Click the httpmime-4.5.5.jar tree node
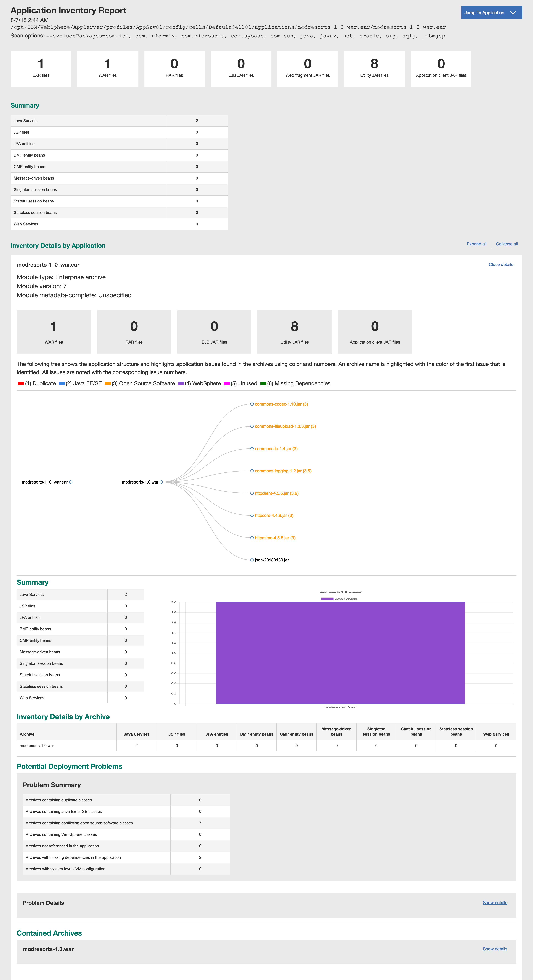Screen dimensions: 533x980 point(275,538)
